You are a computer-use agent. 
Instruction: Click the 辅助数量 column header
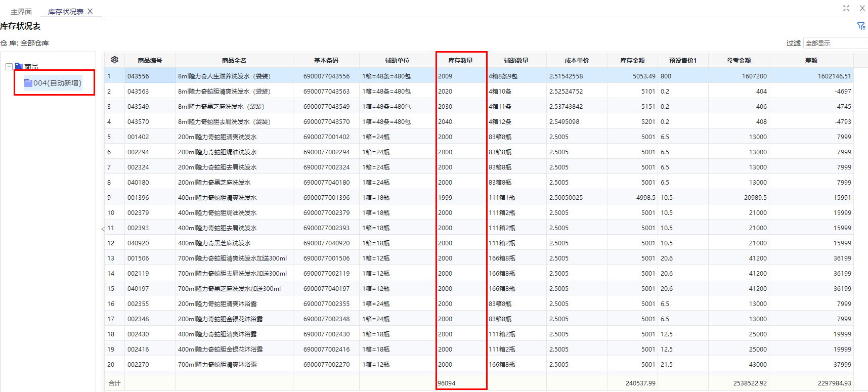[516, 60]
